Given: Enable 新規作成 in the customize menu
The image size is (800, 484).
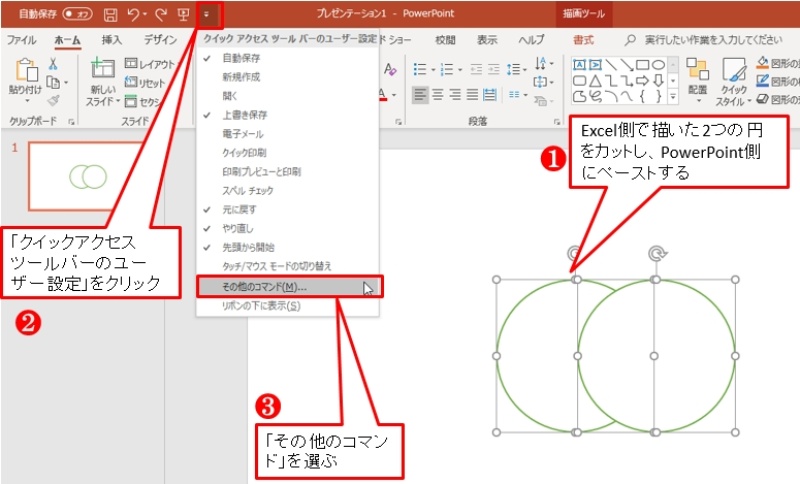Looking at the screenshot, I should (x=238, y=77).
